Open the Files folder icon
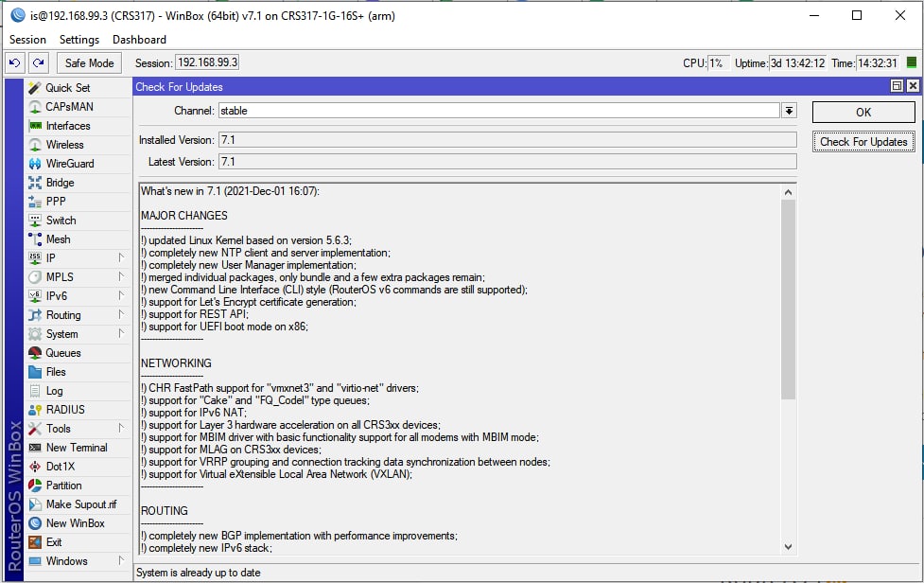The height and width of the screenshot is (583, 924). [x=35, y=372]
